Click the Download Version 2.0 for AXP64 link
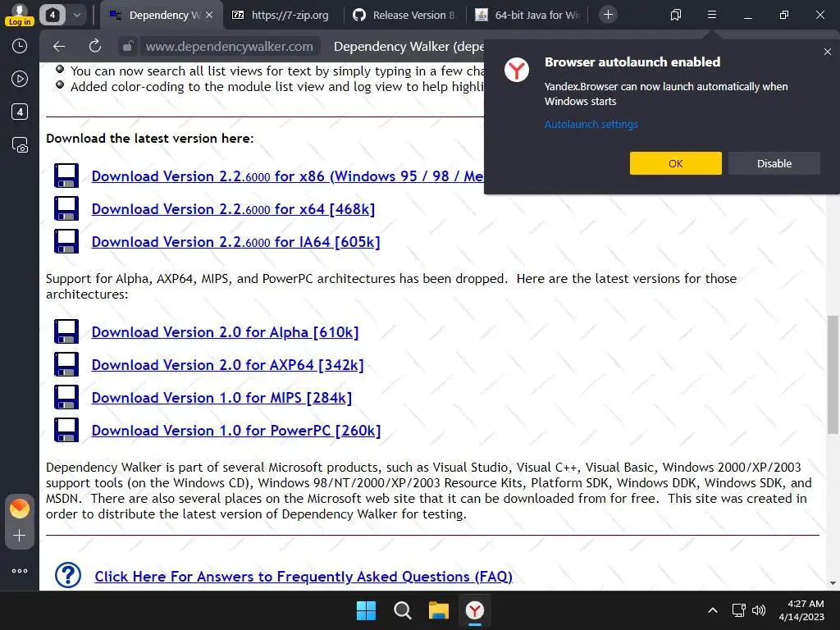This screenshot has height=630, width=840. click(228, 365)
